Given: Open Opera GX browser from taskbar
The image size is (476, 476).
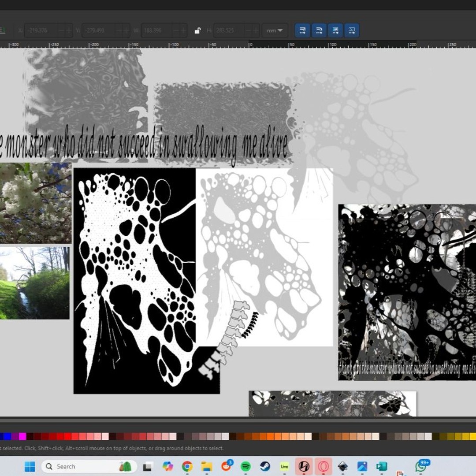Looking at the screenshot, I should coord(323,466).
